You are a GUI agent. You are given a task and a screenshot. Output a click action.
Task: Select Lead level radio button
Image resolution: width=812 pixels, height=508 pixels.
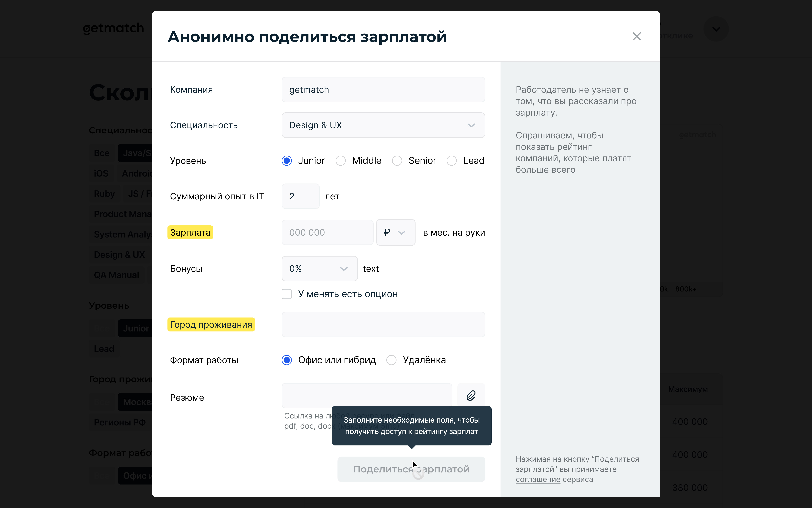point(452,161)
